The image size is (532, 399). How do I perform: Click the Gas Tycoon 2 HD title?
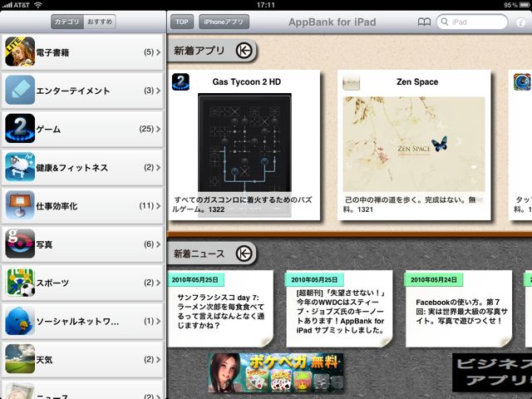click(247, 81)
